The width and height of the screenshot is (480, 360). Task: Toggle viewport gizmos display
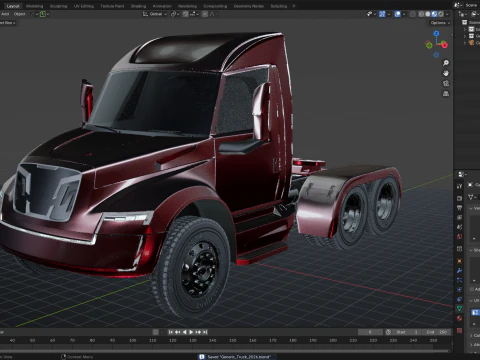pos(382,14)
